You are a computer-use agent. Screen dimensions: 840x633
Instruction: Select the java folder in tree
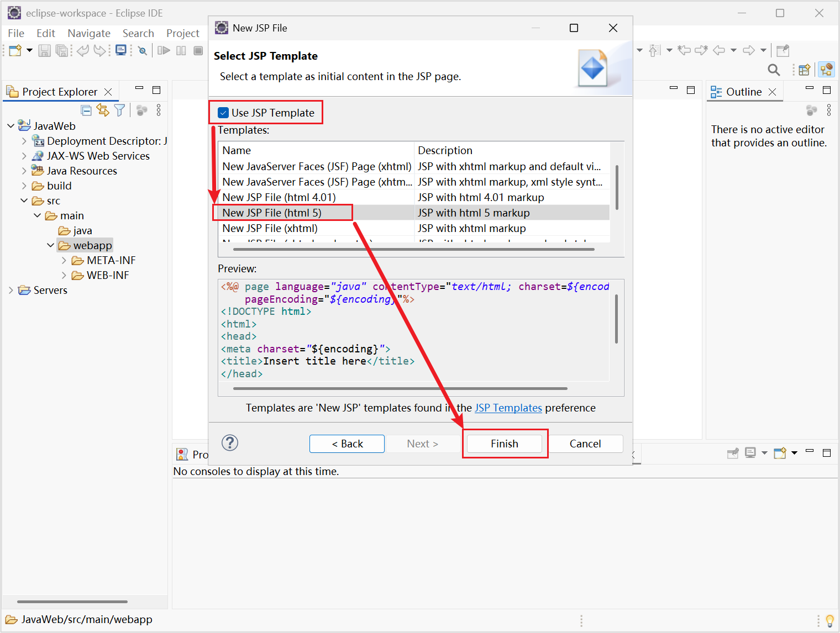tap(76, 230)
